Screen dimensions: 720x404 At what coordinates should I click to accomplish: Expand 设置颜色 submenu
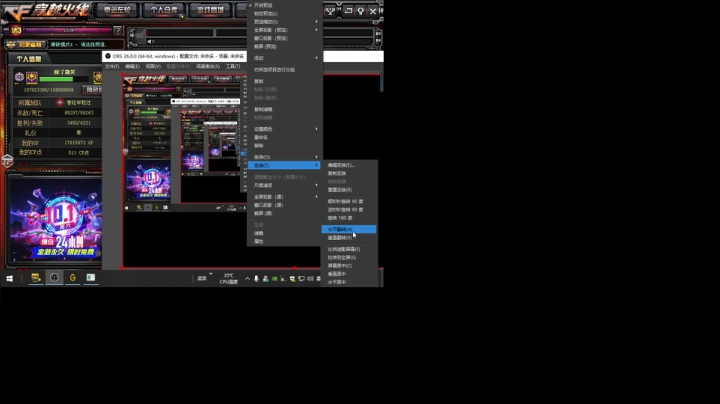pyautogui.click(x=285, y=129)
